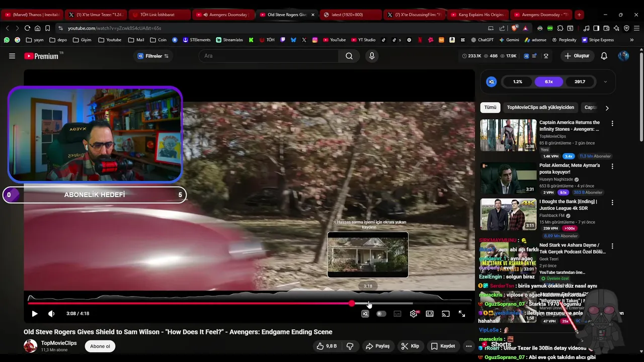Switch to the Marvel Thanos Inevitable tab

[x=32, y=15]
